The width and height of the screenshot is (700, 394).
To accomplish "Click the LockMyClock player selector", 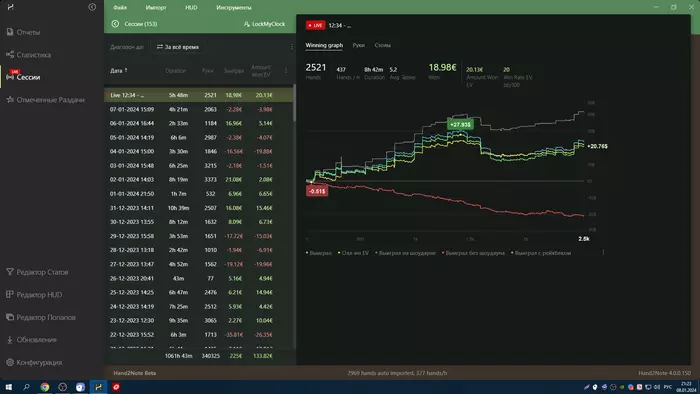I will click(x=264, y=24).
